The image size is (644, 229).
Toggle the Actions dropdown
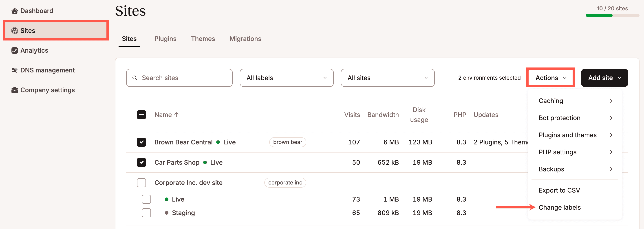point(551,78)
